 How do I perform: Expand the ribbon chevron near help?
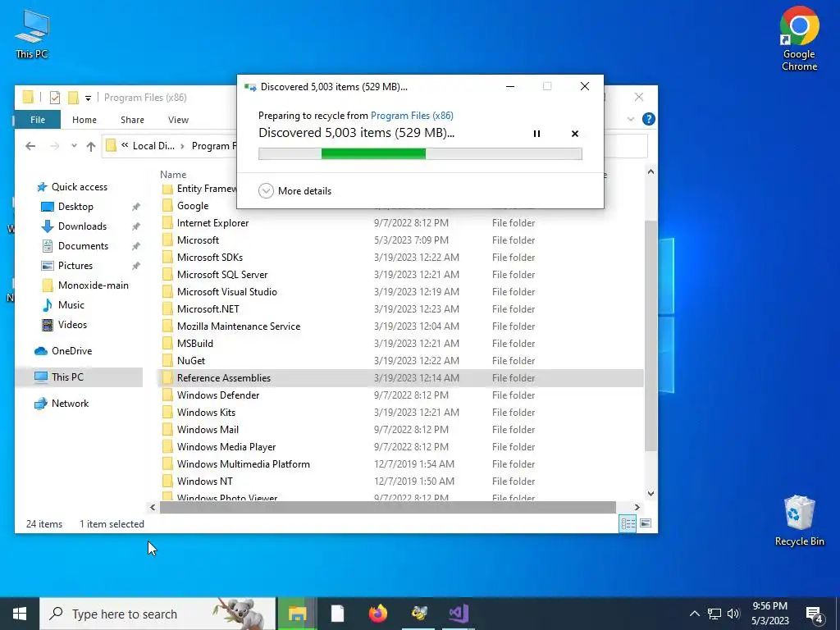point(631,119)
